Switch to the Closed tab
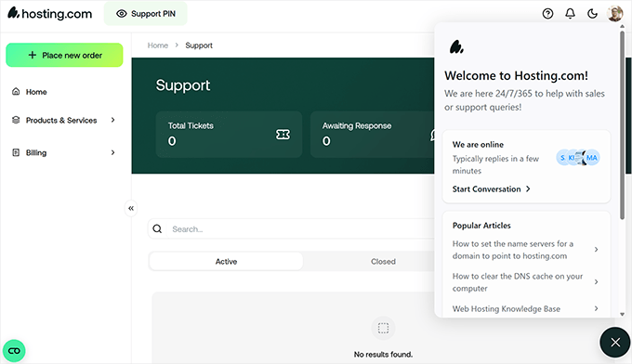This screenshot has height=364, width=632. [383, 261]
